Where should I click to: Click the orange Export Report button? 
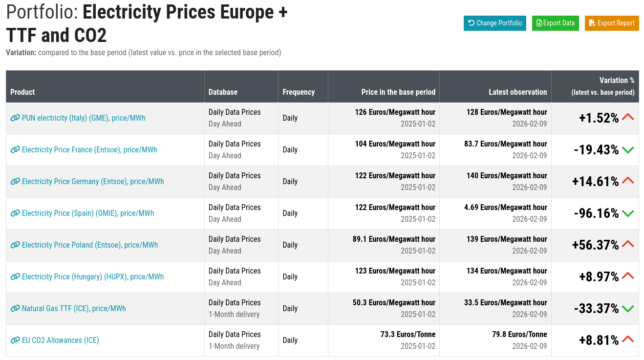click(612, 23)
